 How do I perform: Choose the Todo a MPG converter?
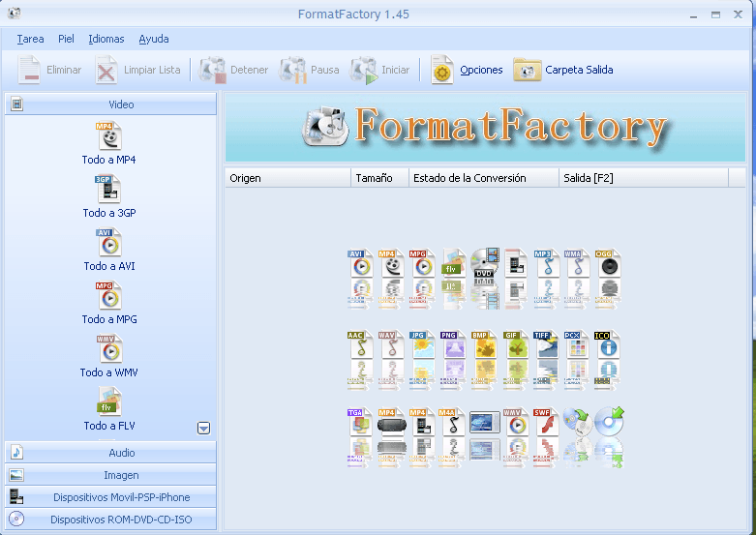[x=109, y=303]
